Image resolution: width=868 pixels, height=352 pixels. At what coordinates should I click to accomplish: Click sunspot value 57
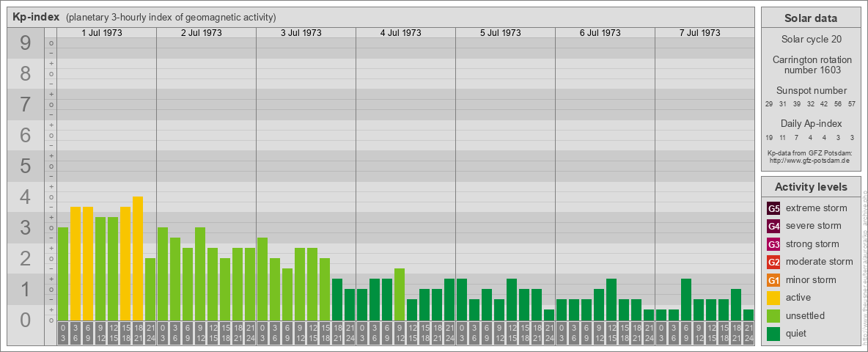[852, 105]
